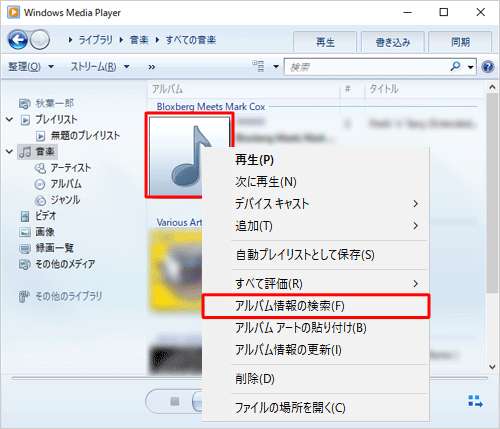Choose アルバム情報の検索(F)
The width and height of the screenshot is (500, 429).
(x=315, y=306)
